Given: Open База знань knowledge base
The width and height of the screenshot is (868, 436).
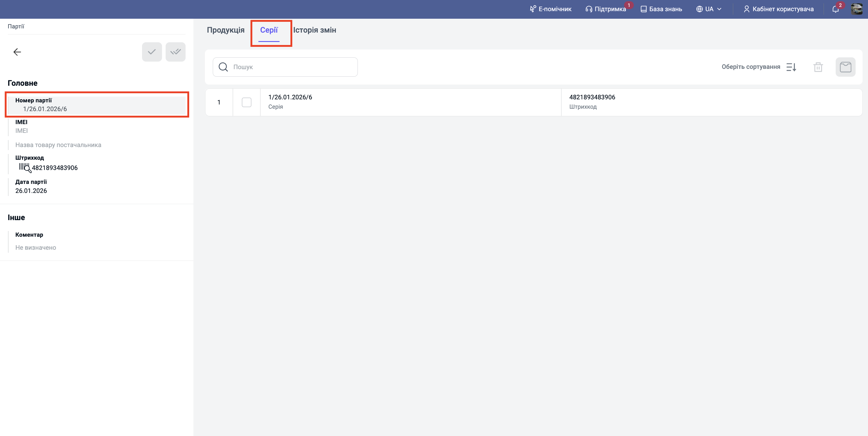Looking at the screenshot, I should point(661,9).
